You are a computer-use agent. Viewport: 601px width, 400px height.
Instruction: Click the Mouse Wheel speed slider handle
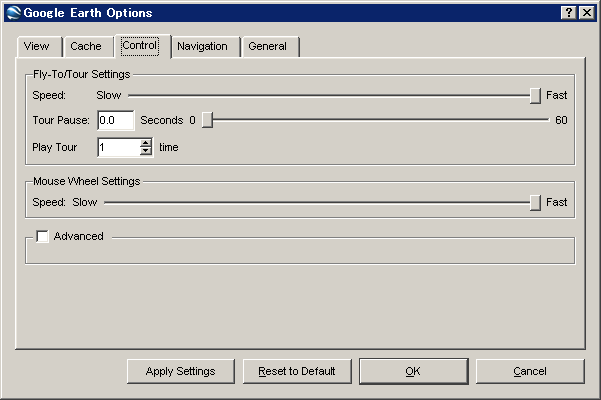tap(535, 202)
